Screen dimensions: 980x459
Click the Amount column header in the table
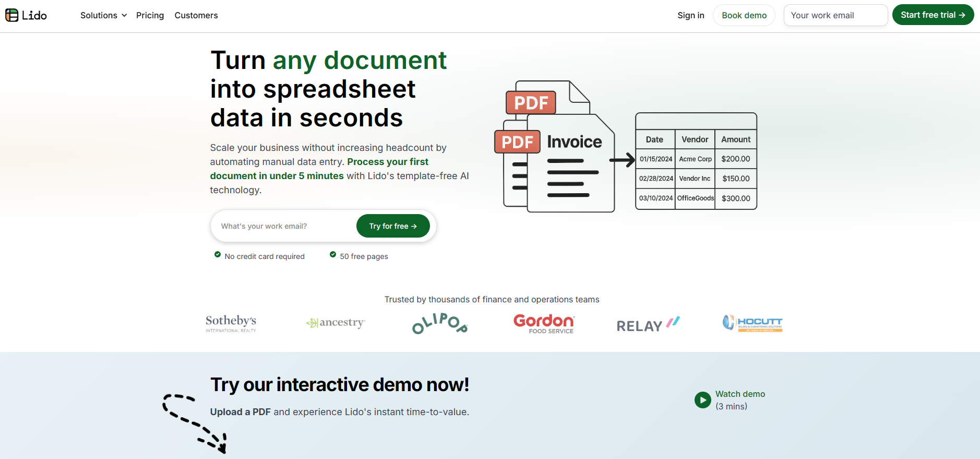coord(736,139)
